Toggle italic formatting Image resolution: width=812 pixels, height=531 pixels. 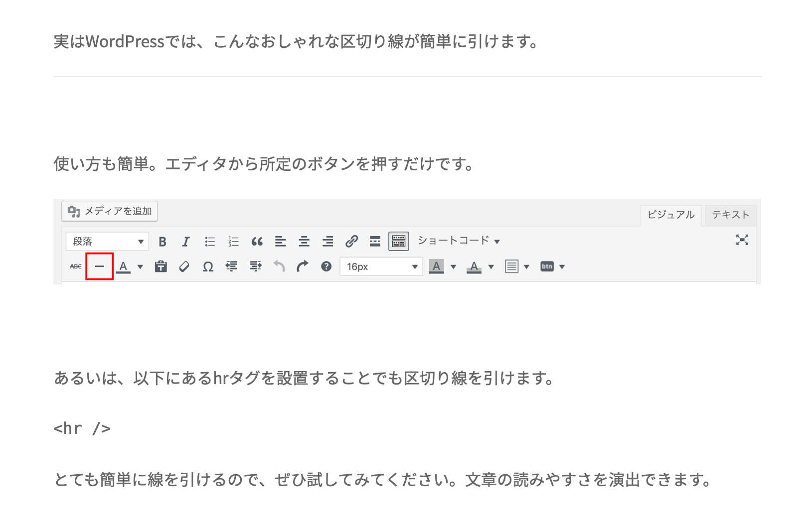pyautogui.click(x=185, y=242)
